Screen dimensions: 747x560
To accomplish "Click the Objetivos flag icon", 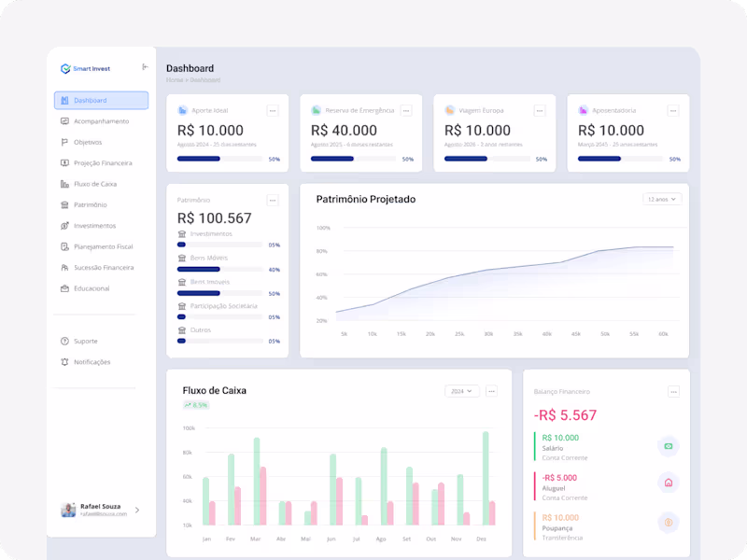I will tap(63, 142).
